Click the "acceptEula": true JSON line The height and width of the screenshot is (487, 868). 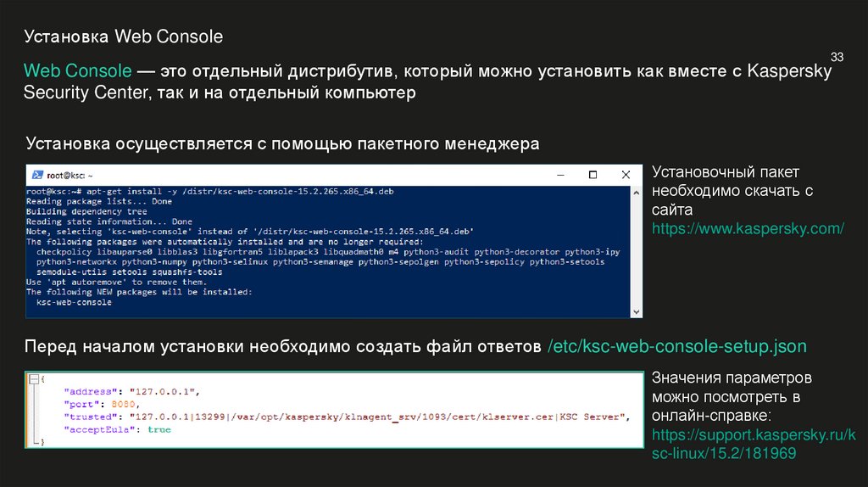117,430
